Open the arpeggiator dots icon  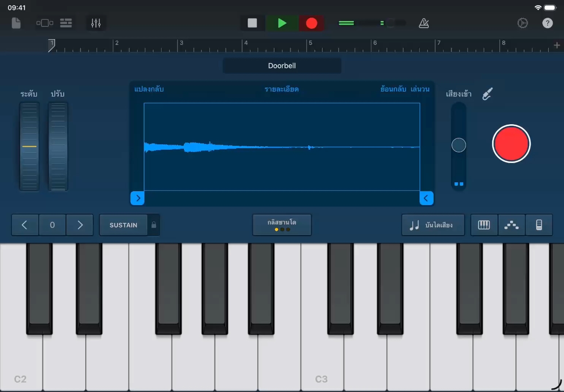click(x=511, y=225)
